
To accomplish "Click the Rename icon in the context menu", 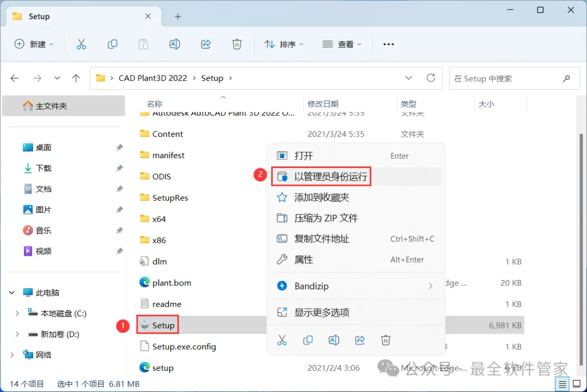I will click(x=334, y=340).
